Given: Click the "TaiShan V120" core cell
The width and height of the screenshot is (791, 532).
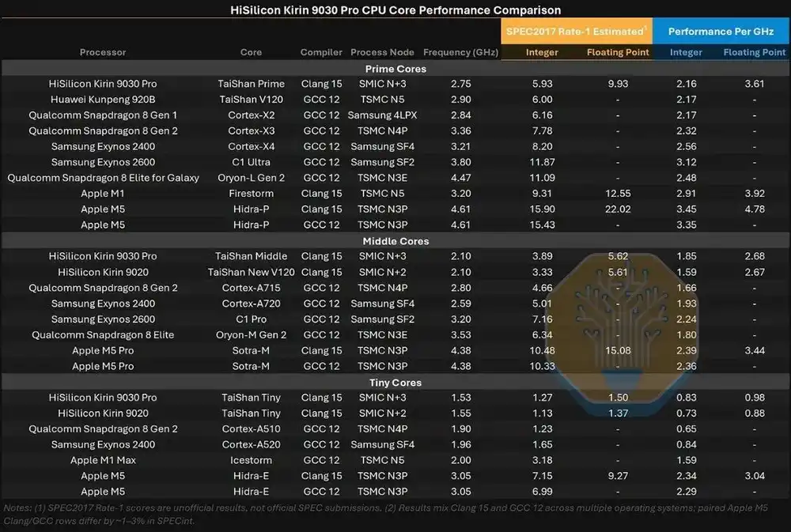Looking at the screenshot, I should click(x=252, y=100).
